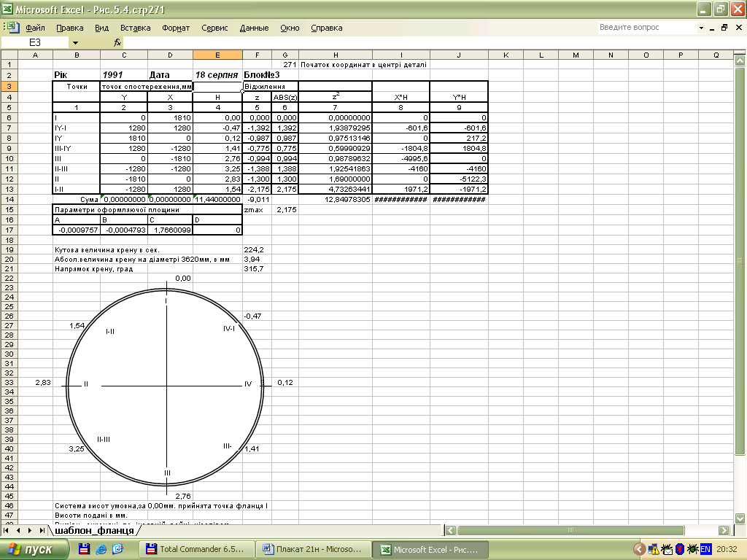Open the Name Box dropdown arrow
The width and height of the screenshot is (747, 560).
75,43
